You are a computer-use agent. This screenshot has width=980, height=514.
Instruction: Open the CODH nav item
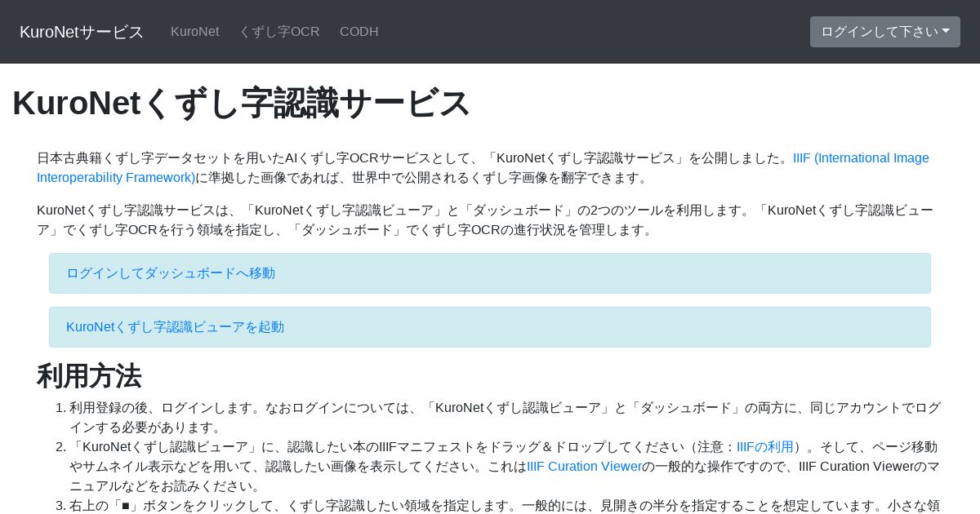coord(359,32)
